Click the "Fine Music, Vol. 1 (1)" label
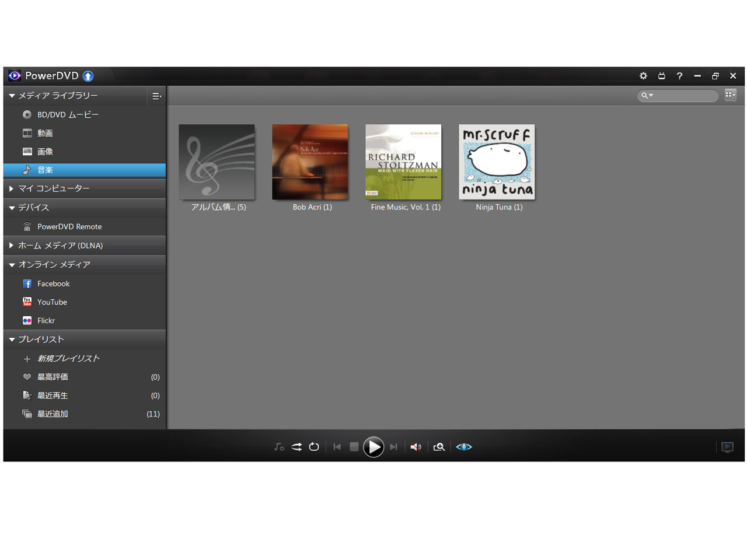This screenshot has height=560, width=747. tap(406, 207)
